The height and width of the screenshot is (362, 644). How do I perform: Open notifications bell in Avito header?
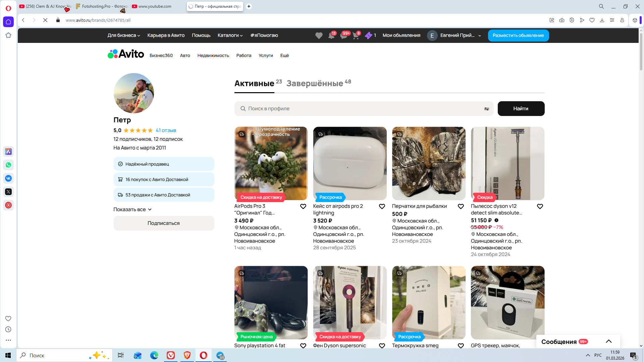coord(331,36)
